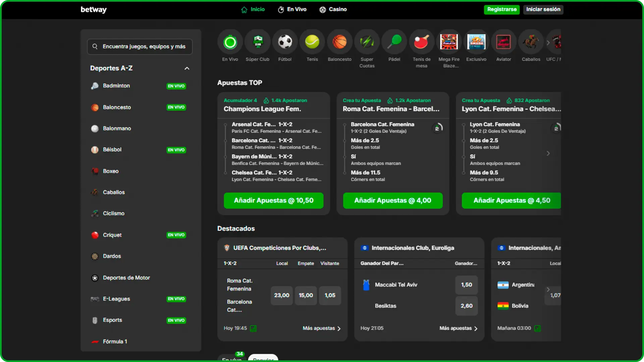Click the Iniciar sesión button
Screen dimensions: 644x362
tap(543, 9)
